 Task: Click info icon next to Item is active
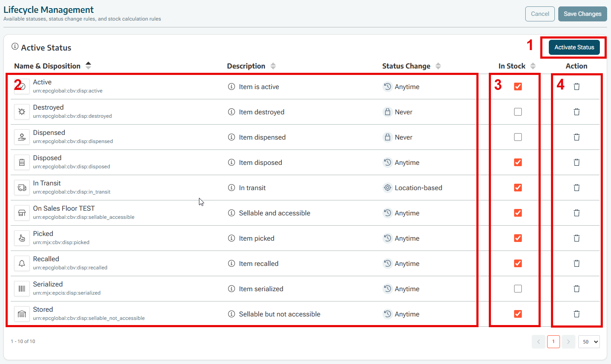[232, 87]
